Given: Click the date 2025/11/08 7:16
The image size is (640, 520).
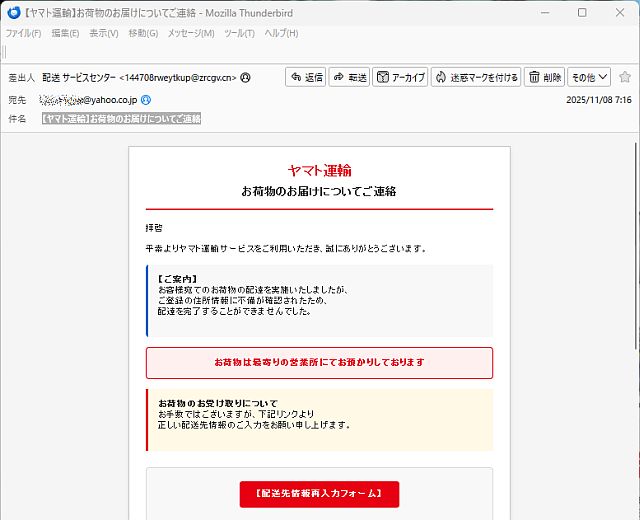Looking at the screenshot, I should point(599,100).
